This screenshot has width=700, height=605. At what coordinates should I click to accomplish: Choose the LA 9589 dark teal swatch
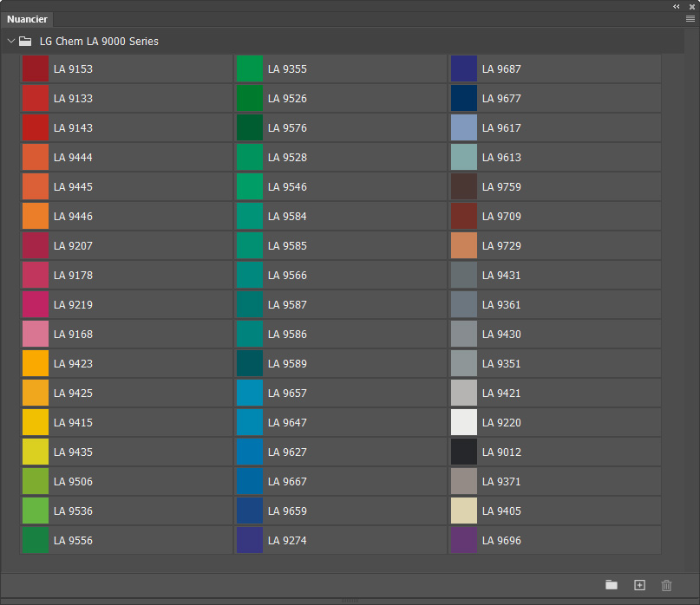[x=250, y=363]
